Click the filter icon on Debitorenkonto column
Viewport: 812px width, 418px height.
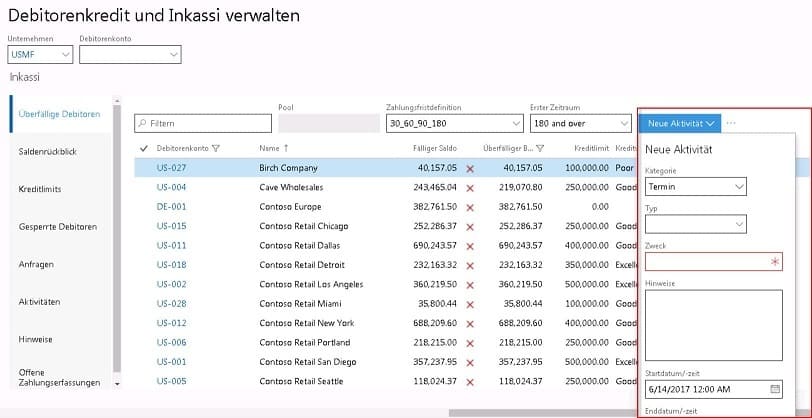pyautogui.click(x=216, y=148)
